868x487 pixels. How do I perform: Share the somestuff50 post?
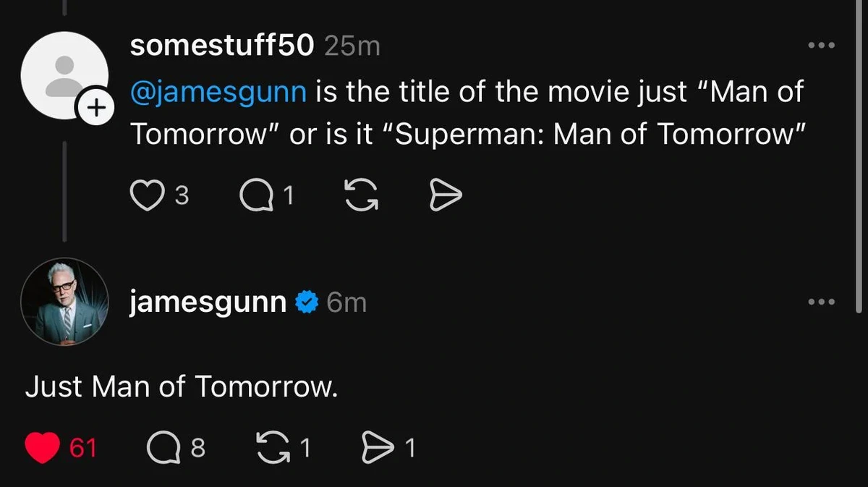click(446, 195)
